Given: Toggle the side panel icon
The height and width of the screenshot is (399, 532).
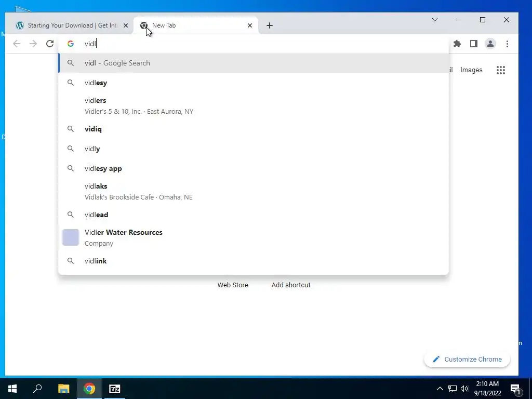Looking at the screenshot, I should (474, 44).
